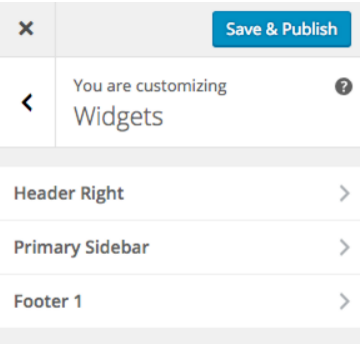Expand the chevron beside Primary Sidebar
The image size is (360, 360).
pos(345,248)
